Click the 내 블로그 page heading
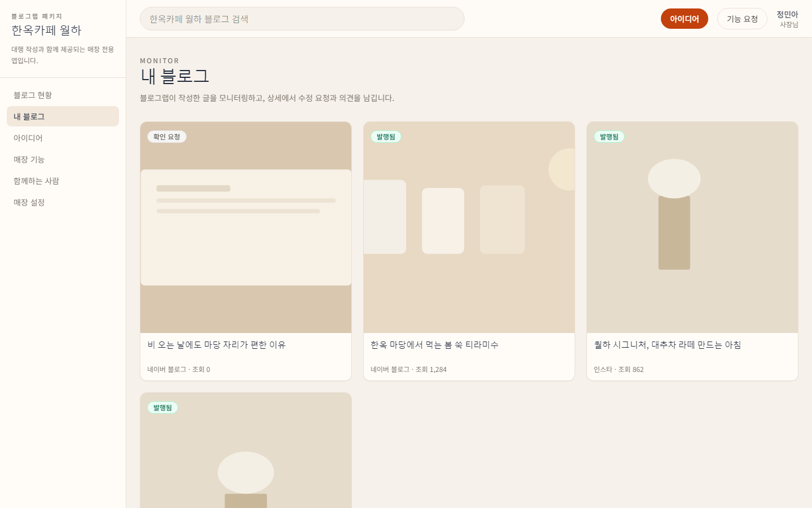 (x=175, y=76)
